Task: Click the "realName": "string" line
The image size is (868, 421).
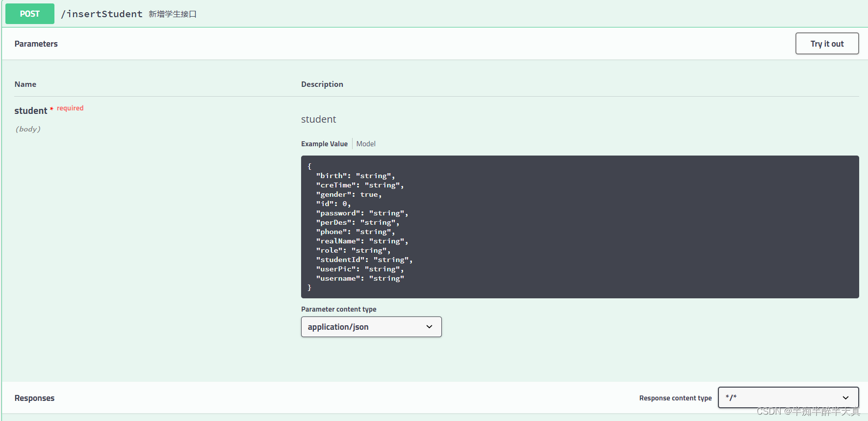Action: (x=362, y=241)
